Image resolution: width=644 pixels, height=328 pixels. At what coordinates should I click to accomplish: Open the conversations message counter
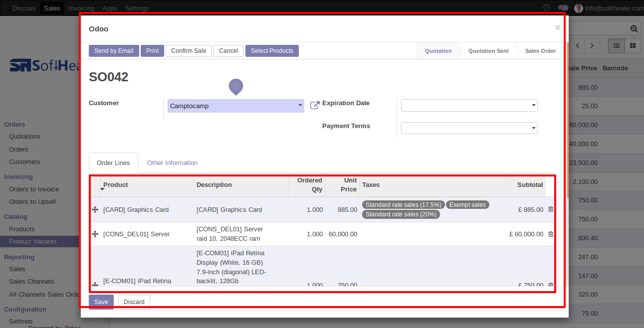click(x=563, y=8)
